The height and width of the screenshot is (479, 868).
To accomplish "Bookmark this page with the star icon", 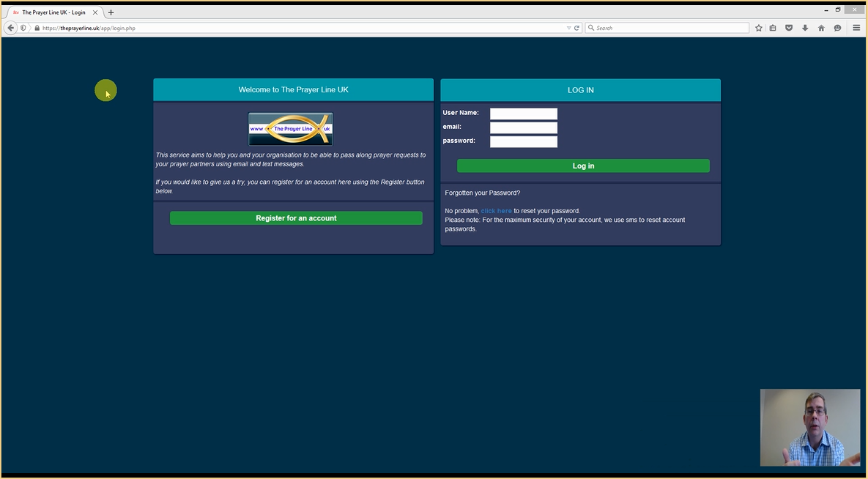I will point(758,28).
